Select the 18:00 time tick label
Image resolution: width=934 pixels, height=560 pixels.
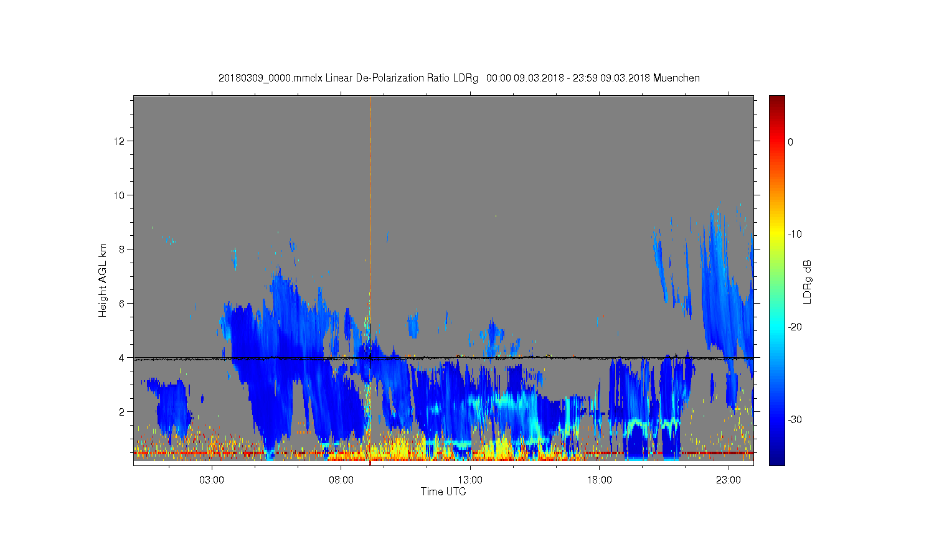point(599,480)
